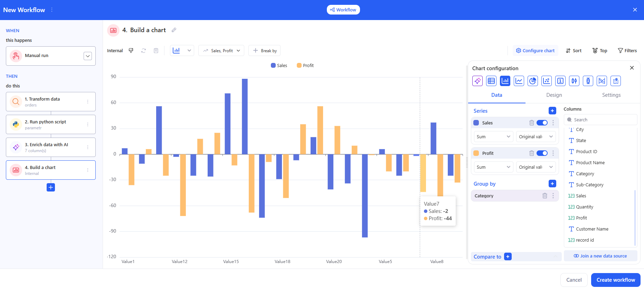Choose the map chart type icon
Viewport: 644px width, 290px height.
pyautogui.click(x=615, y=81)
